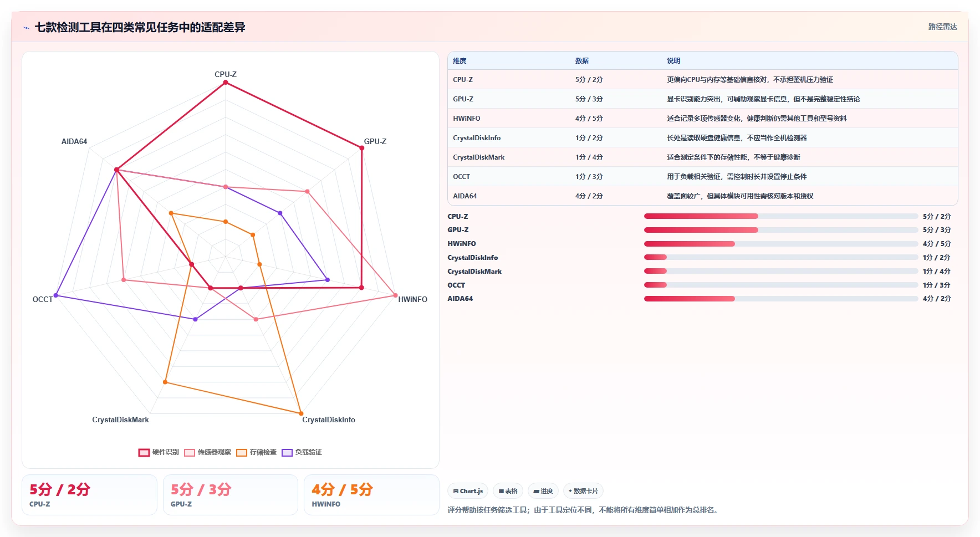Click the pink data point on OCCT axis
The width and height of the screenshot is (980, 537).
click(x=124, y=280)
